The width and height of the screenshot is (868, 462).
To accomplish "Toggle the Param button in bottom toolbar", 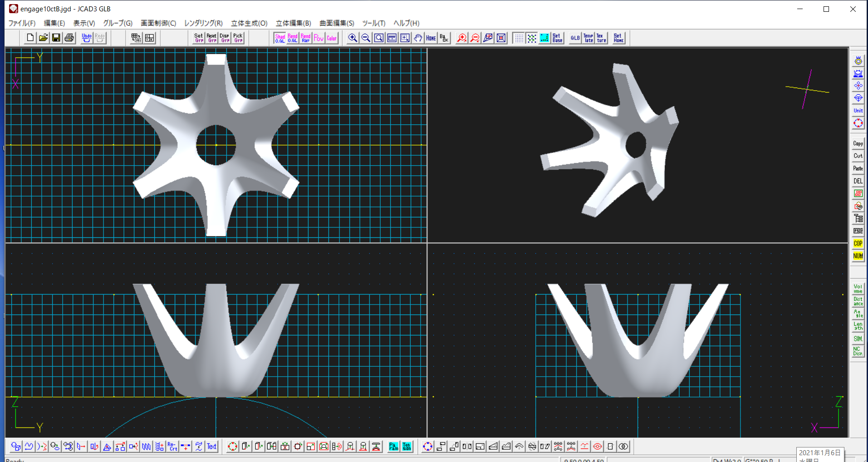I will point(394,447).
